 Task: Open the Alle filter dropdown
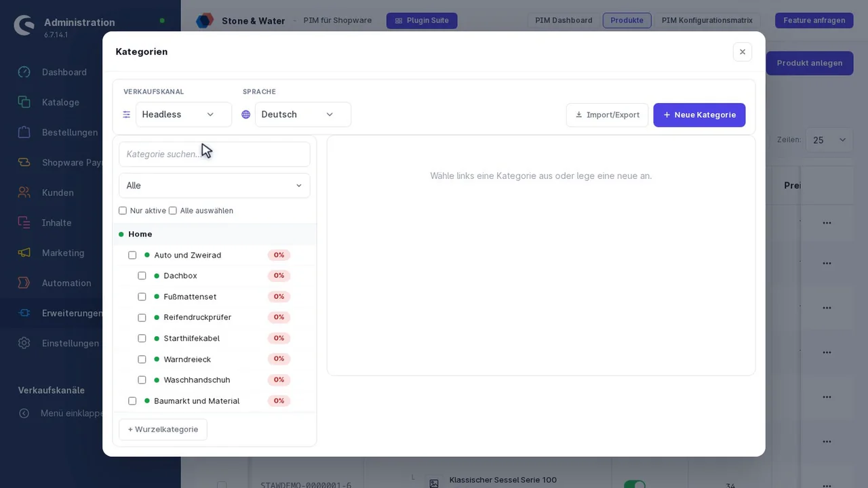[214, 186]
